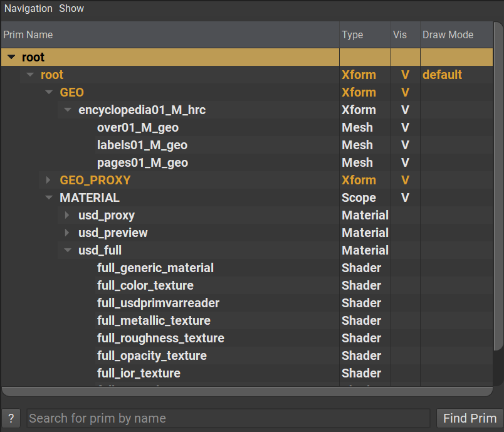This screenshot has width=504, height=432.
Task: Toggle visibility of MATERIAL scope
Action: [x=405, y=198]
